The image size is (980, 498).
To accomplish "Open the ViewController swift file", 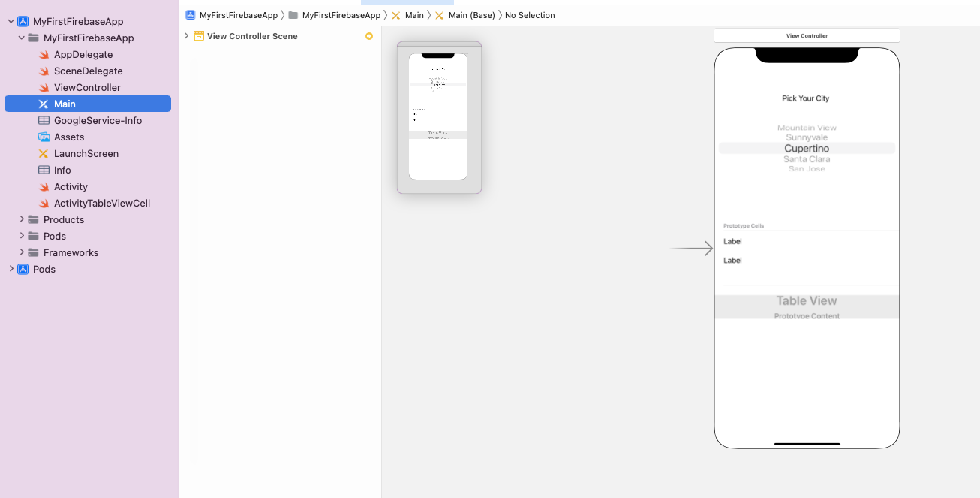I will pos(87,88).
